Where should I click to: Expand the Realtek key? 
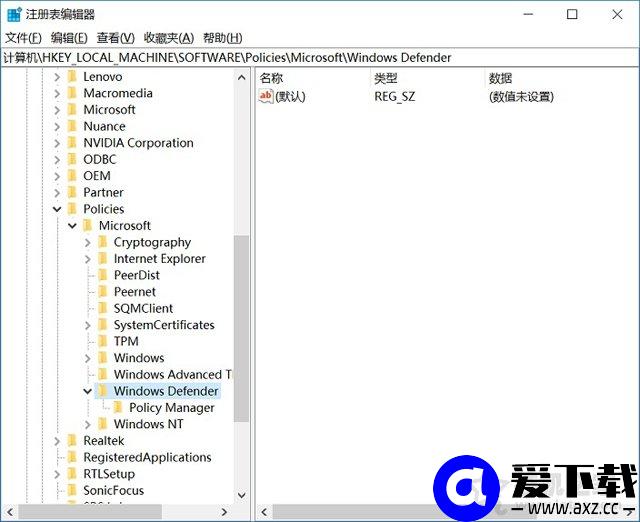point(57,441)
